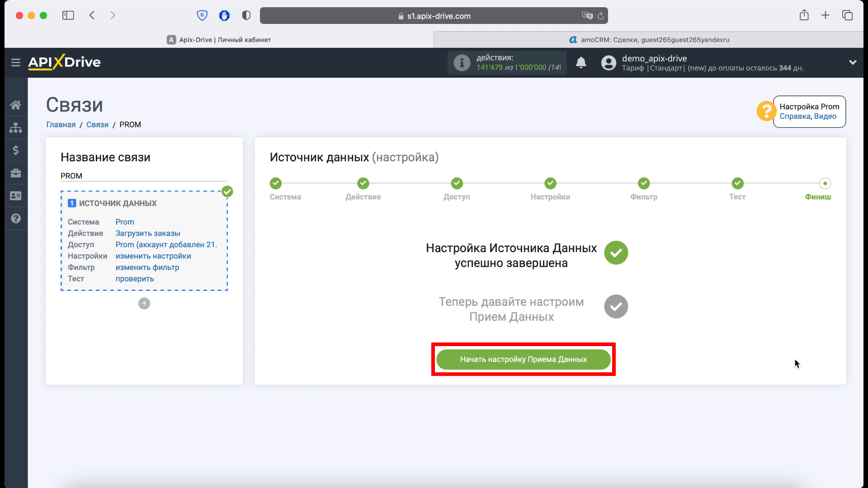This screenshot has height=488, width=868.
Task: Click the gray checkmark beside Прием Данных
Action: click(616, 306)
